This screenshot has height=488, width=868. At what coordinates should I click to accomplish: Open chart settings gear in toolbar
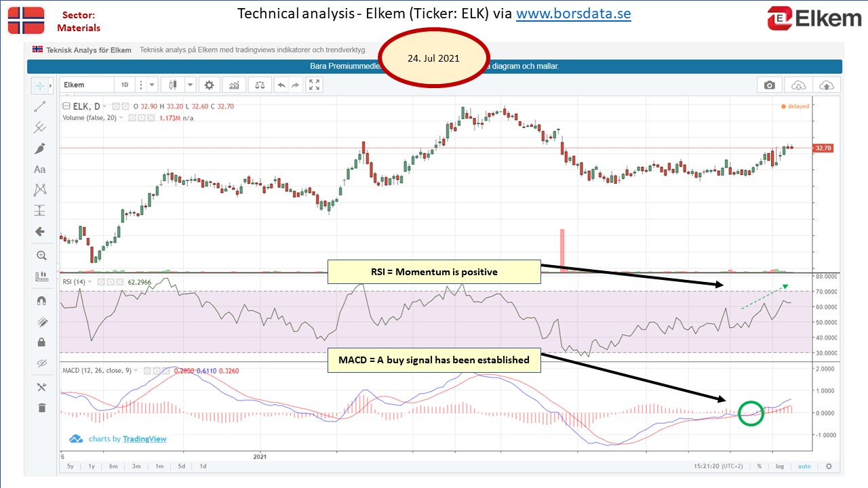click(210, 85)
